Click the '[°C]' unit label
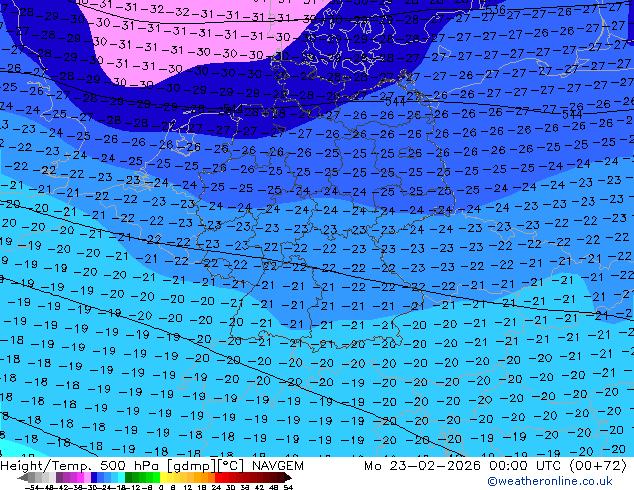The width and height of the screenshot is (634, 490). [231, 466]
